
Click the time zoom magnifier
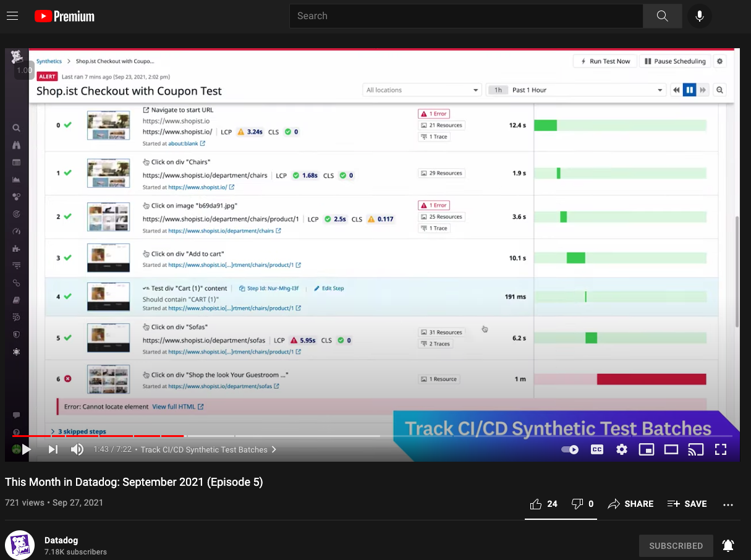click(x=720, y=90)
